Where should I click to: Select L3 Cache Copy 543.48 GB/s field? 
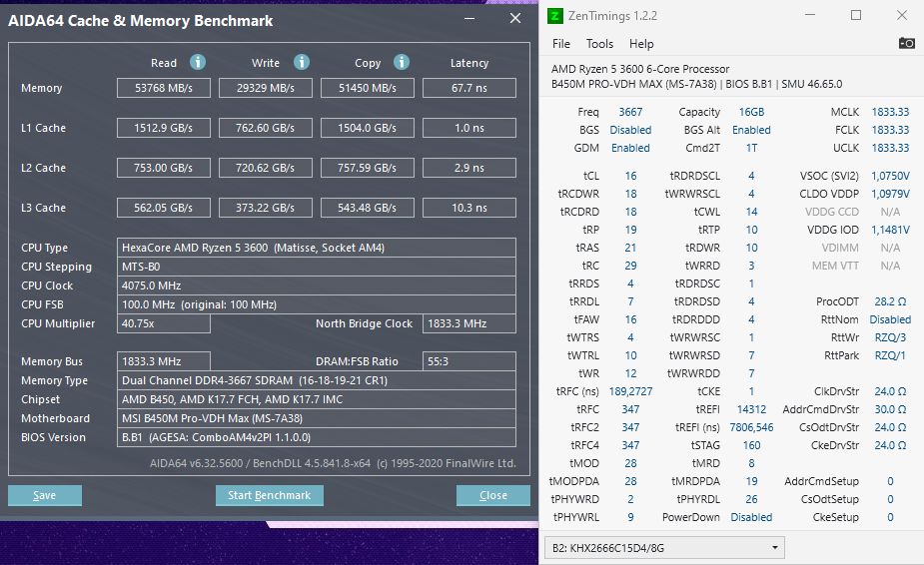[368, 208]
